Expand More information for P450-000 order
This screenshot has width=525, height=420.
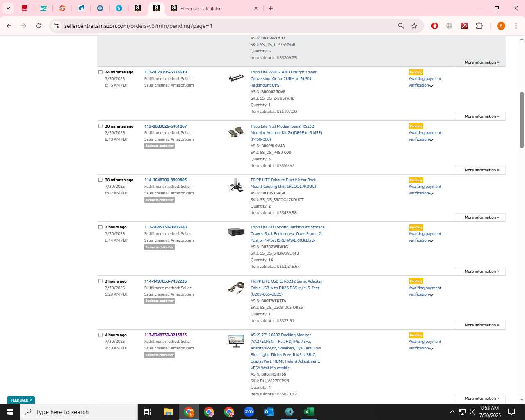[480, 170]
